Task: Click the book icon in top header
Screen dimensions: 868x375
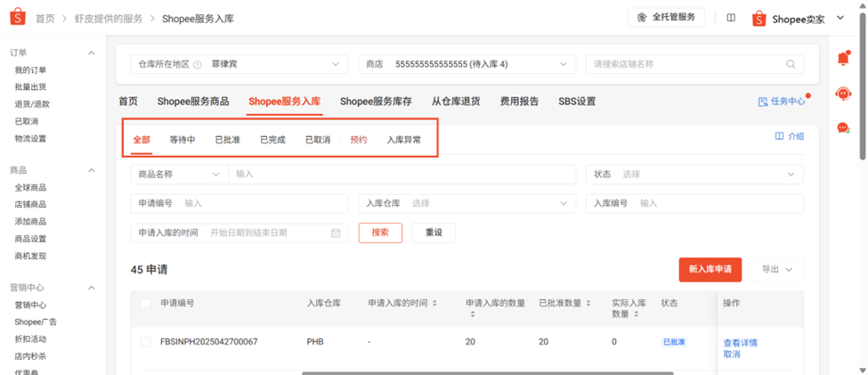Action: click(x=731, y=18)
